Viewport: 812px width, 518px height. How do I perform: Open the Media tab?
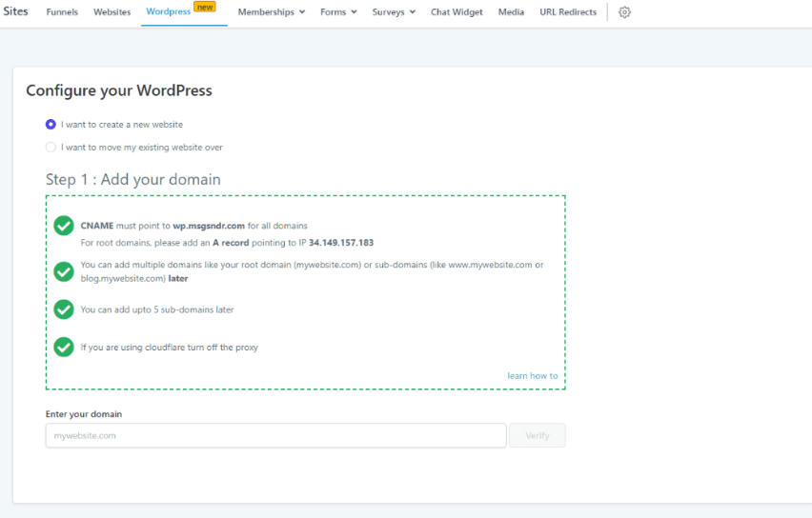(511, 11)
